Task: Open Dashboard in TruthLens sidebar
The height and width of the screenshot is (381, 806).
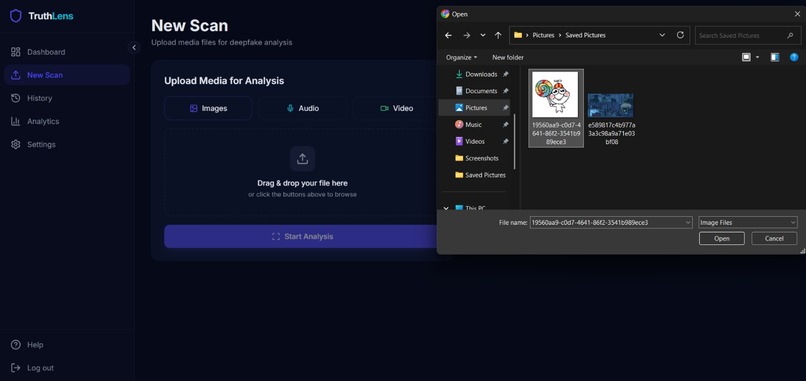Action: click(67, 52)
